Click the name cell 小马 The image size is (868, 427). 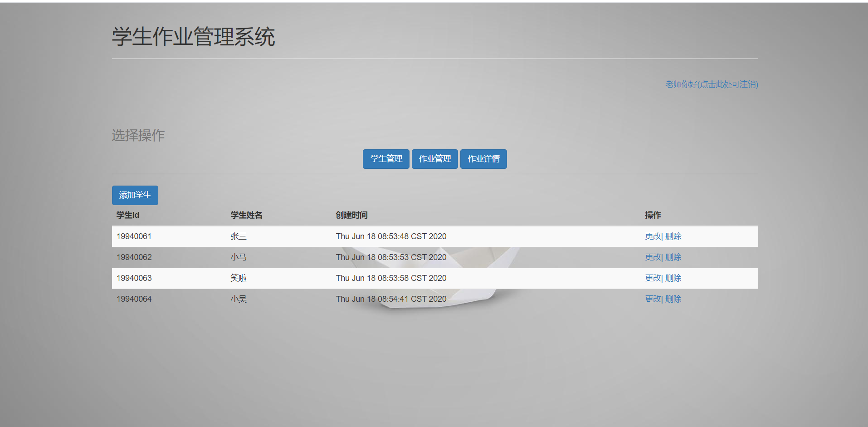coord(239,257)
